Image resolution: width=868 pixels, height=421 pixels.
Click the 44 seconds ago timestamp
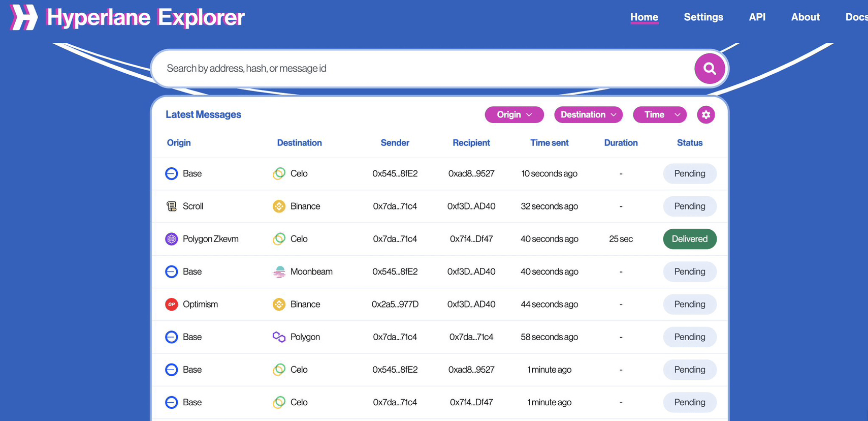(x=549, y=305)
